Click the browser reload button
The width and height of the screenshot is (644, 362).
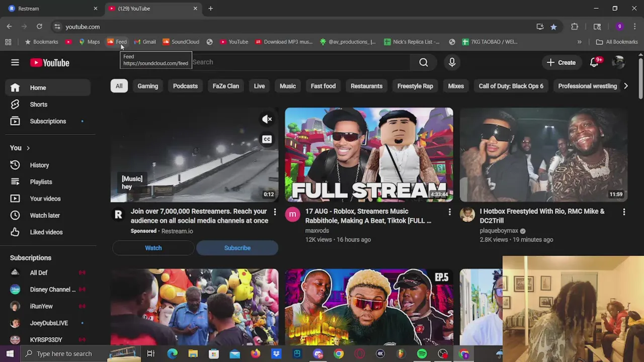39,27
